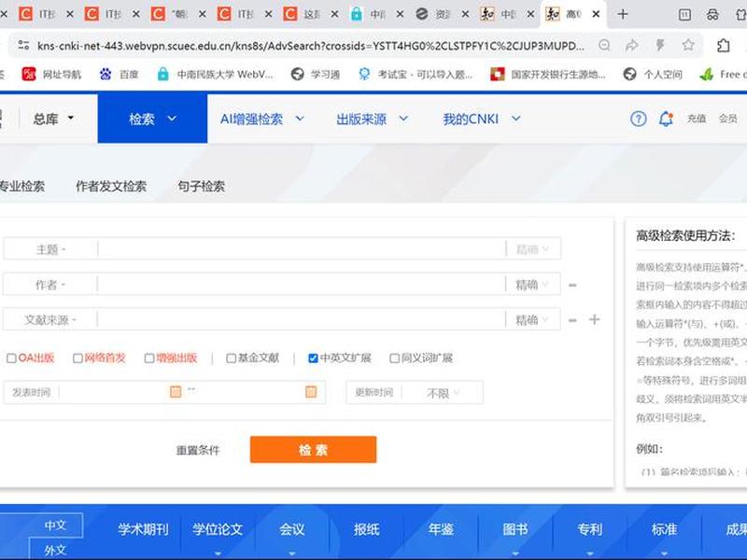Add a search row with plus icon

(594, 319)
